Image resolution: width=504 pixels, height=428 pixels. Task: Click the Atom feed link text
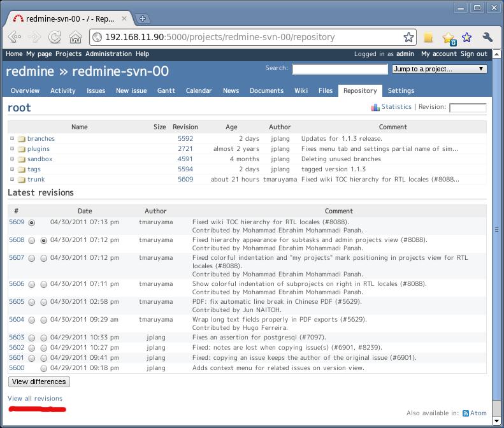click(479, 413)
